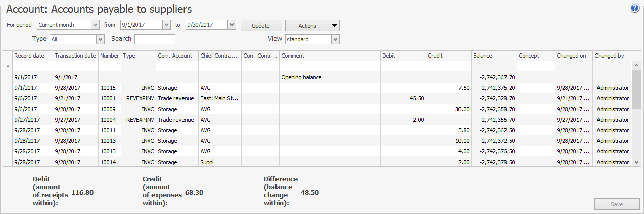This screenshot has width=644, height=214.
Task: Sort by Balance column header
Action: 493,56
